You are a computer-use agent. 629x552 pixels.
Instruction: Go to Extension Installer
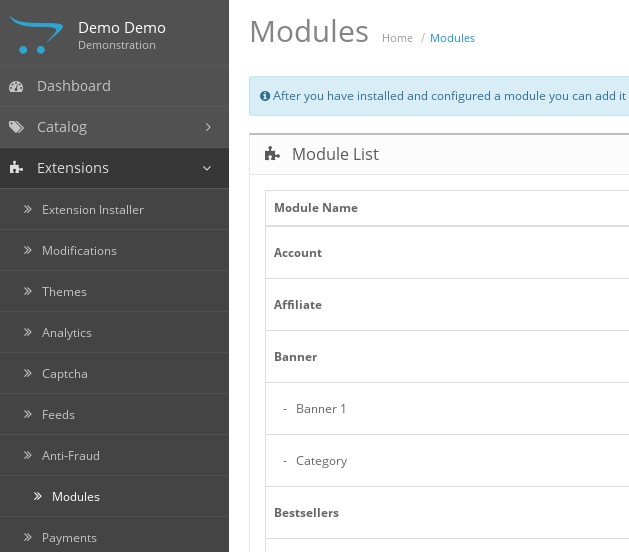114,209
